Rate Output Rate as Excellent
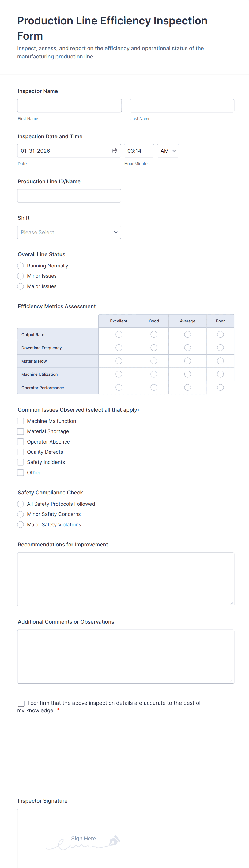 119,334
